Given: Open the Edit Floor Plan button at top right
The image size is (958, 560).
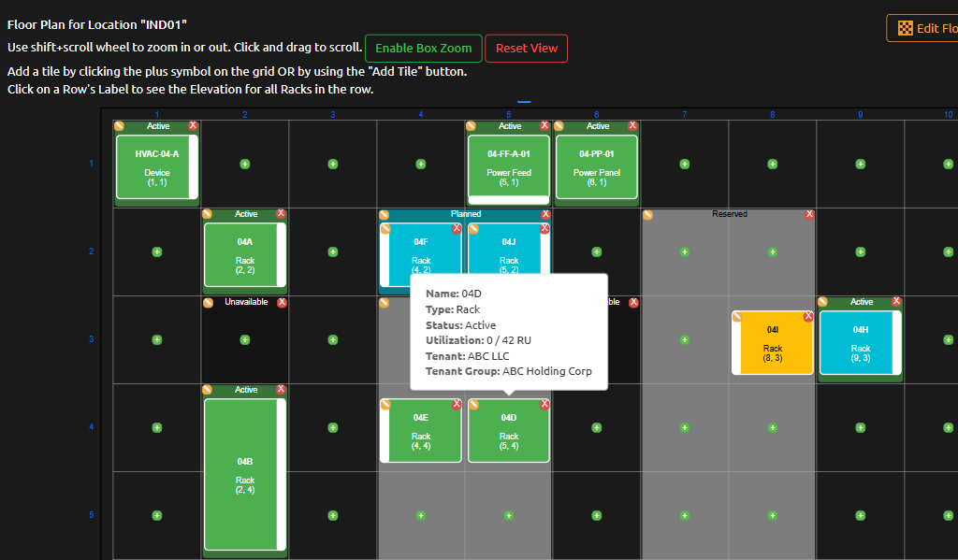Looking at the screenshot, I should [936, 28].
